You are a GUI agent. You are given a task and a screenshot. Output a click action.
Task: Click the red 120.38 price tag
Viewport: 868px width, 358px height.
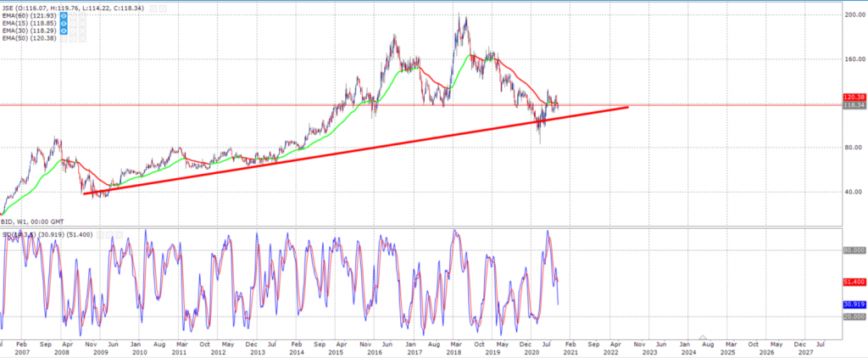[x=853, y=98]
